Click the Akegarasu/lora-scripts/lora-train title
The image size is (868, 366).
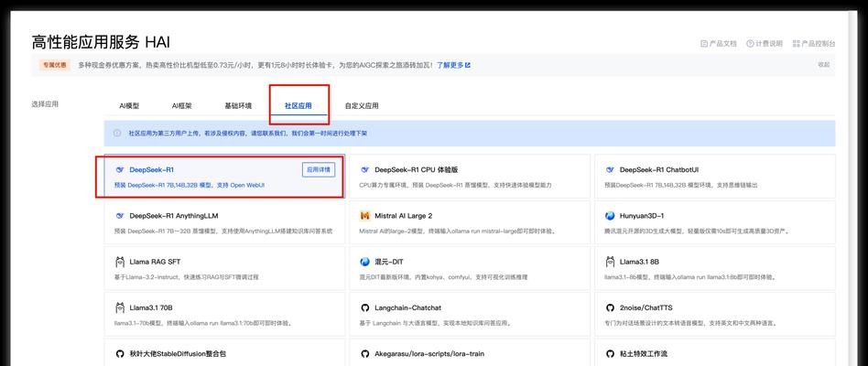(430, 353)
